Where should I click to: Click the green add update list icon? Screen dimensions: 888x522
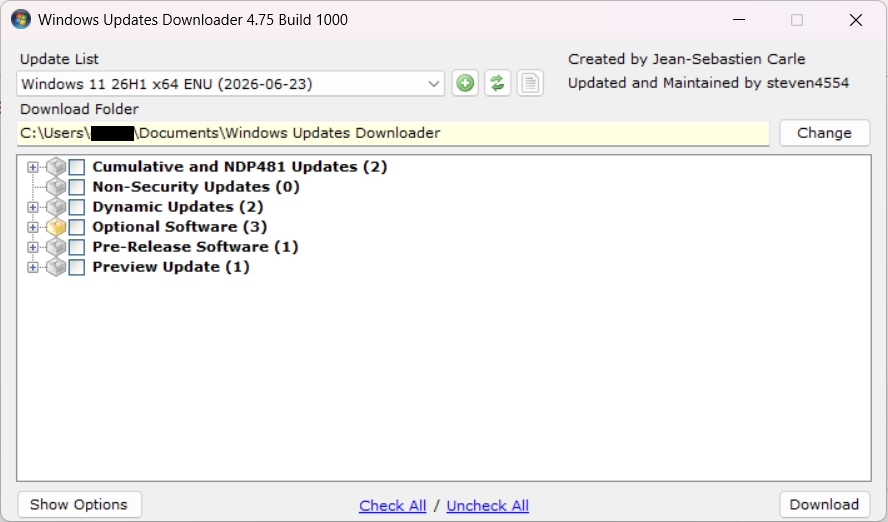click(x=465, y=84)
